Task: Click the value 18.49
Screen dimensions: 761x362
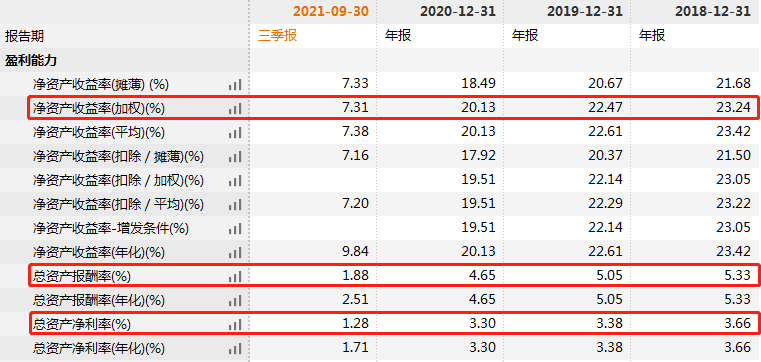Action: pos(479,83)
